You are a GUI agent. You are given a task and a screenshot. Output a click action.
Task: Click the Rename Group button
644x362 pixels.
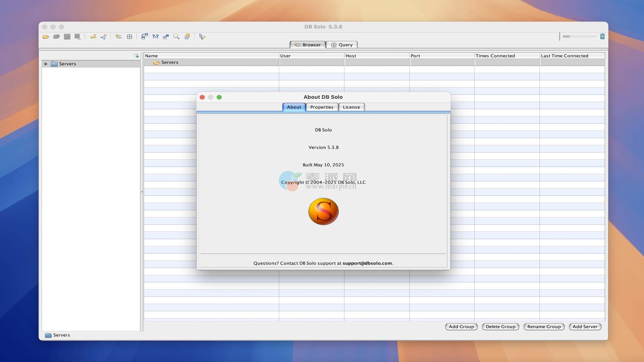click(544, 326)
